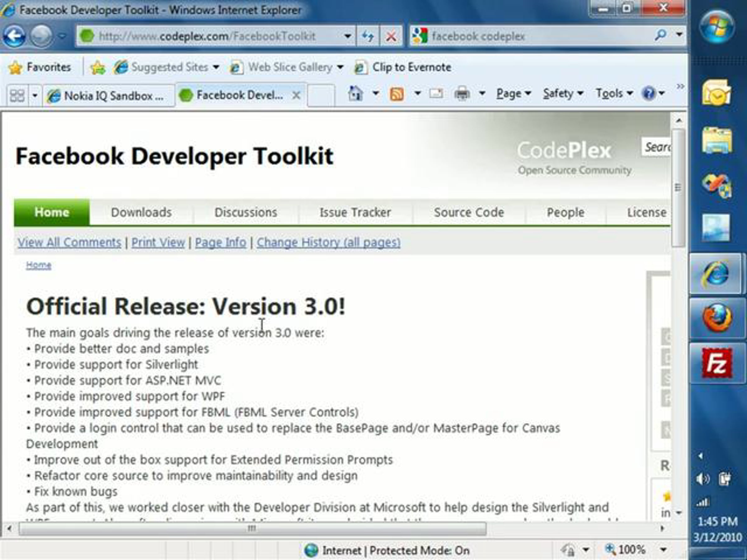Viewport: 747px width, 560px height.
Task: Click the Refresh page icon
Action: (368, 36)
